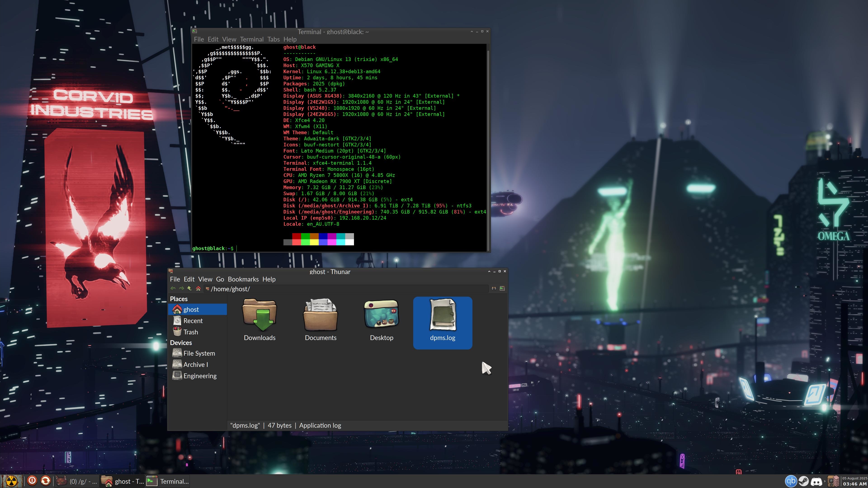This screenshot has width=868, height=488.
Task: Open the Terminal menu in terminal menubar
Action: [x=252, y=39]
